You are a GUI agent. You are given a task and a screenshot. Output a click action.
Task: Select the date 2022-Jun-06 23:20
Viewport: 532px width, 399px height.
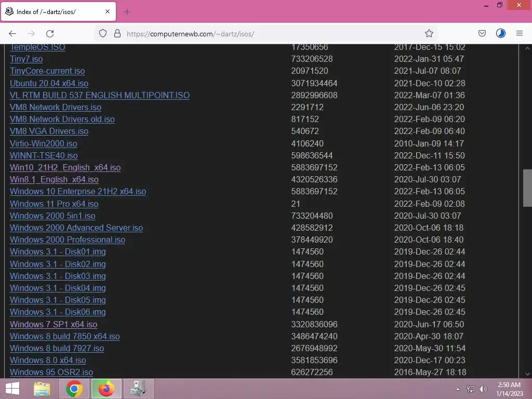tap(429, 107)
